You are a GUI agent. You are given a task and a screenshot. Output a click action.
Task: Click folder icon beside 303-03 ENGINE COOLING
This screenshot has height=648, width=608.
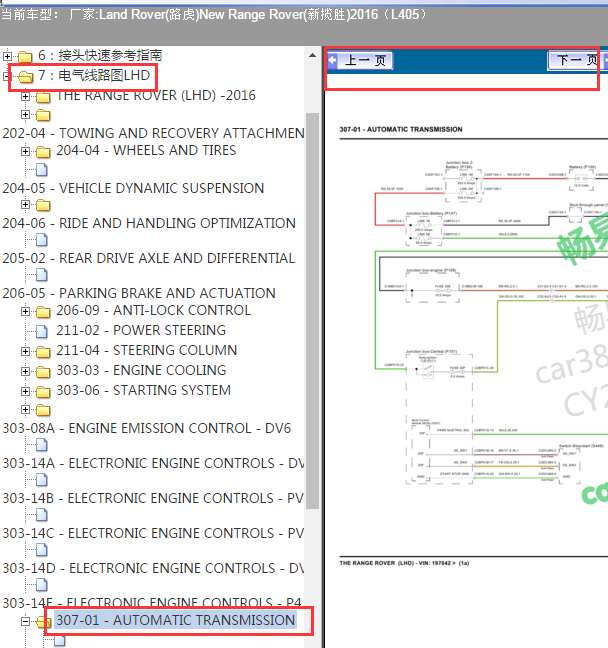point(43,372)
